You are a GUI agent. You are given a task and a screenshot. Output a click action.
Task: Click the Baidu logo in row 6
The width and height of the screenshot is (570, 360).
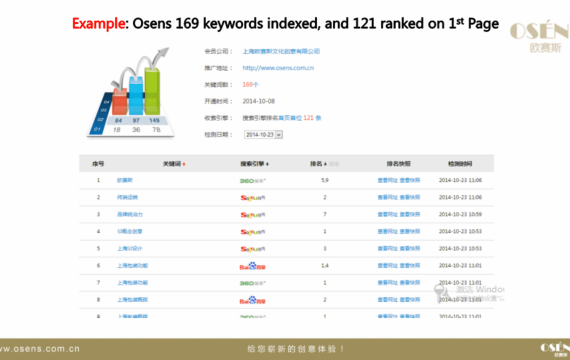(253, 266)
